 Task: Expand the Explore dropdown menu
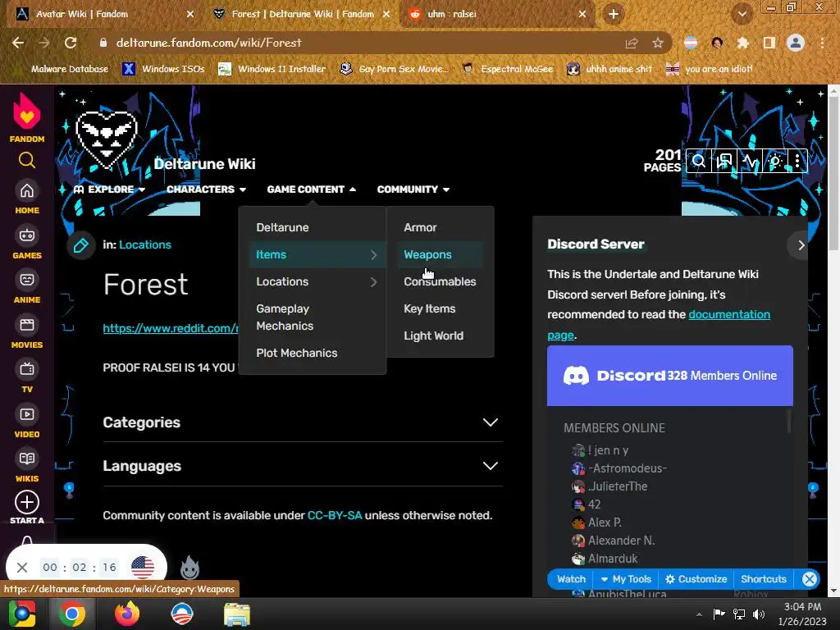(109, 189)
